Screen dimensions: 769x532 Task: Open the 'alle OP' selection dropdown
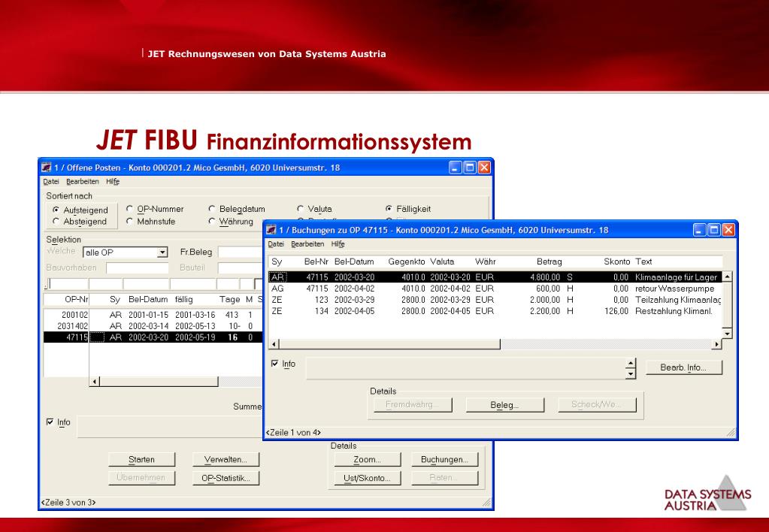point(162,252)
